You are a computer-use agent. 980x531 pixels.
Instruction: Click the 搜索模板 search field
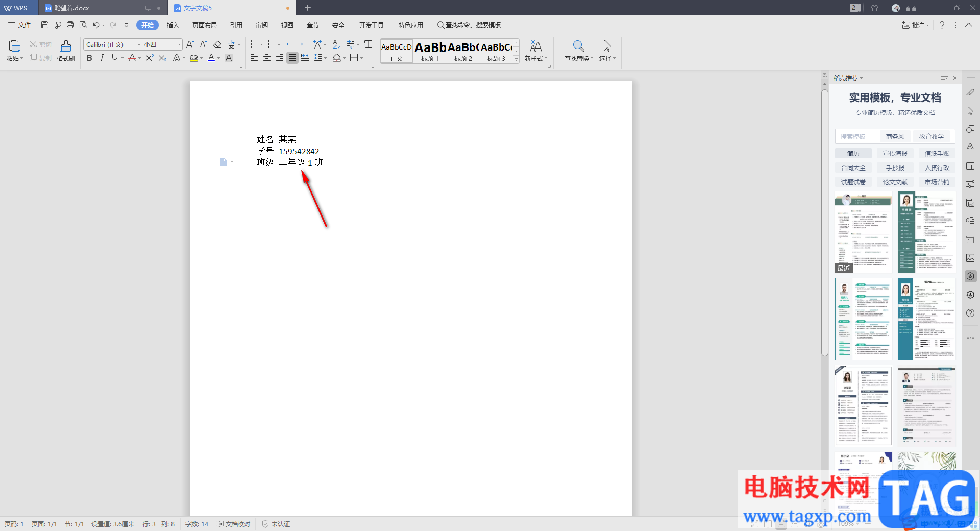coord(857,136)
